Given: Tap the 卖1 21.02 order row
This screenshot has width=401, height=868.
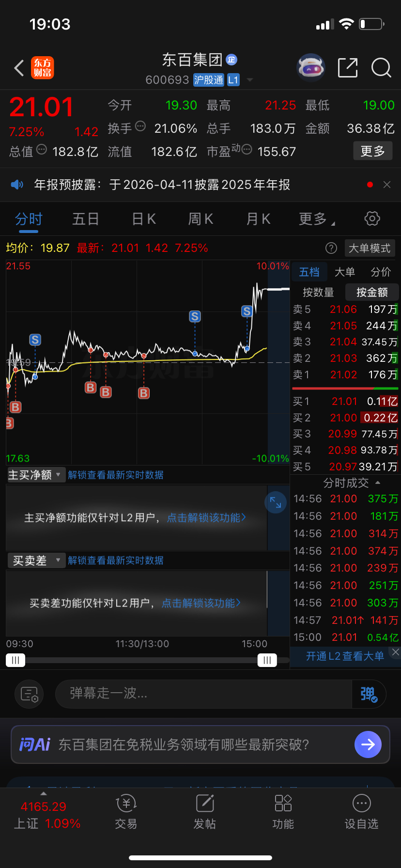Looking at the screenshot, I should coord(345,374).
